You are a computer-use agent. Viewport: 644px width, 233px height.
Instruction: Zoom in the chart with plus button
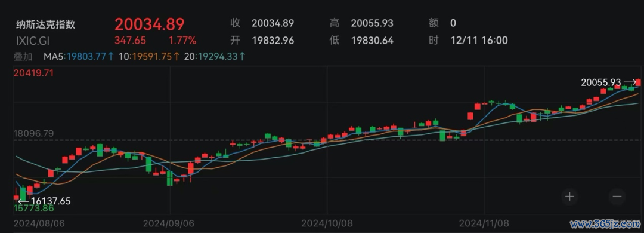(x=569, y=197)
